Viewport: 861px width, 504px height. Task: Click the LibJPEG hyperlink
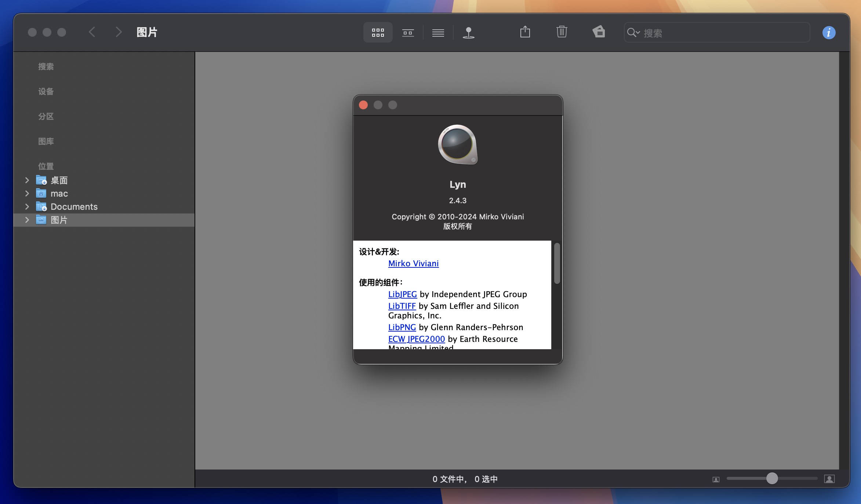point(402,294)
